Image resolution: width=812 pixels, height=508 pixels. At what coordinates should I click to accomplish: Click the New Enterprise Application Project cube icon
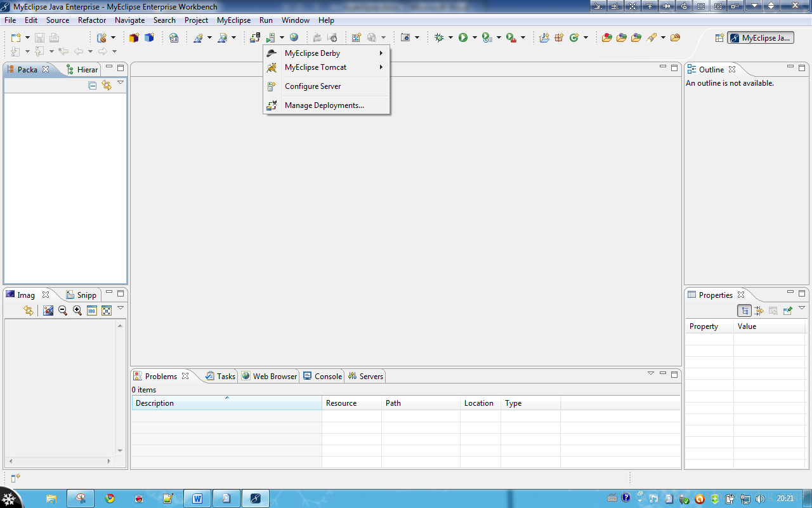point(134,38)
